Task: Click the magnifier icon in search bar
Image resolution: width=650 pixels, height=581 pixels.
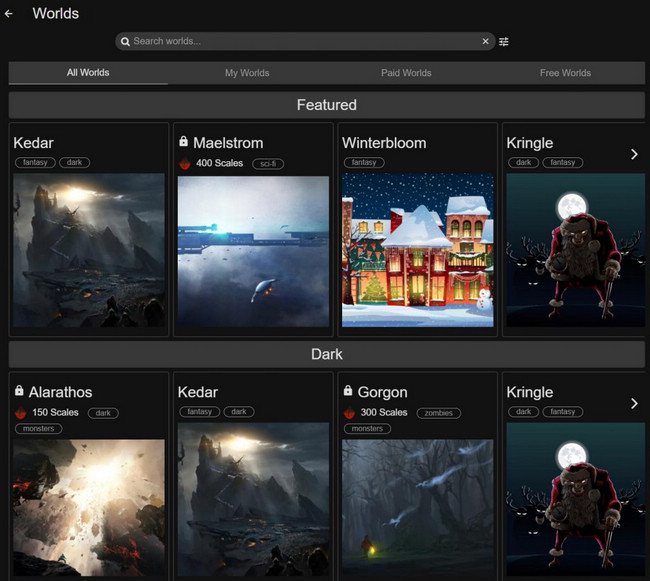Action: tap(125, 42)
